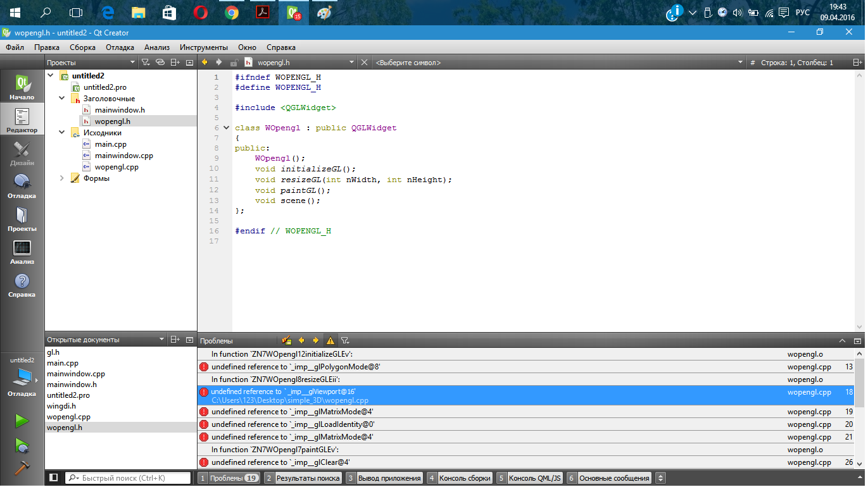This screenshot has height=487, width=868.
Task: Open the untitled2 kit selector
Action: click(x=22, y=376)
